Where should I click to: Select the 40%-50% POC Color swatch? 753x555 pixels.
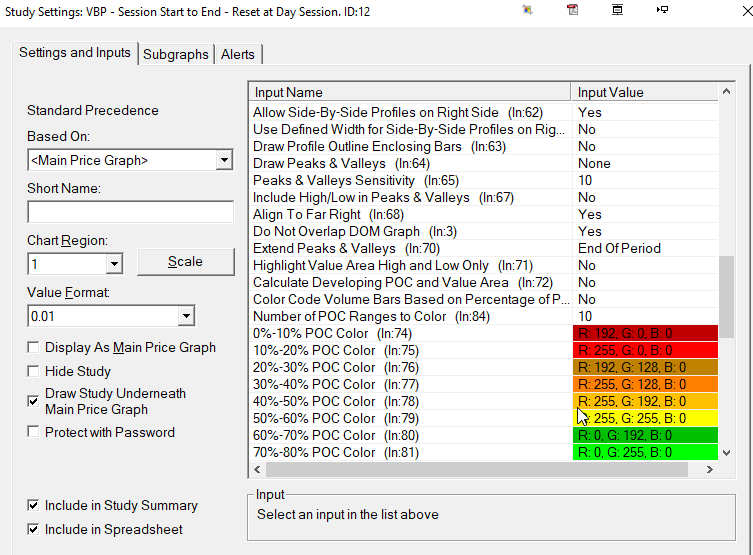point(645,401)
